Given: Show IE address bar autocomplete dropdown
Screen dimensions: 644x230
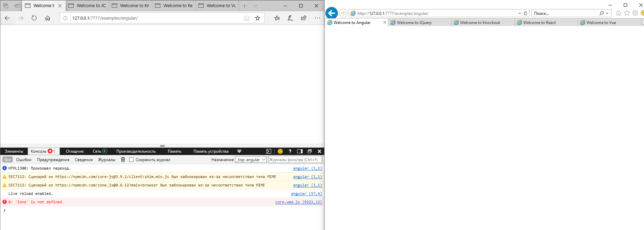Looking at the screenshot, I should [520, 13].
